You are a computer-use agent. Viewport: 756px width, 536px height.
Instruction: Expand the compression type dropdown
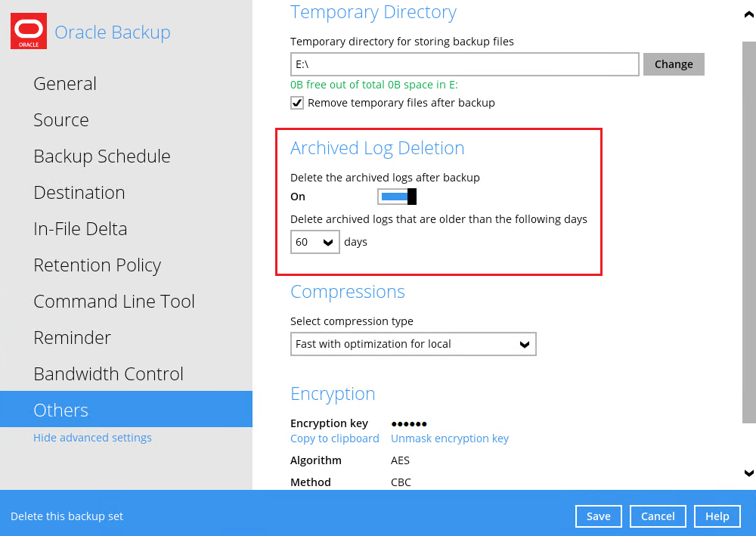click(x=413, y=344)
